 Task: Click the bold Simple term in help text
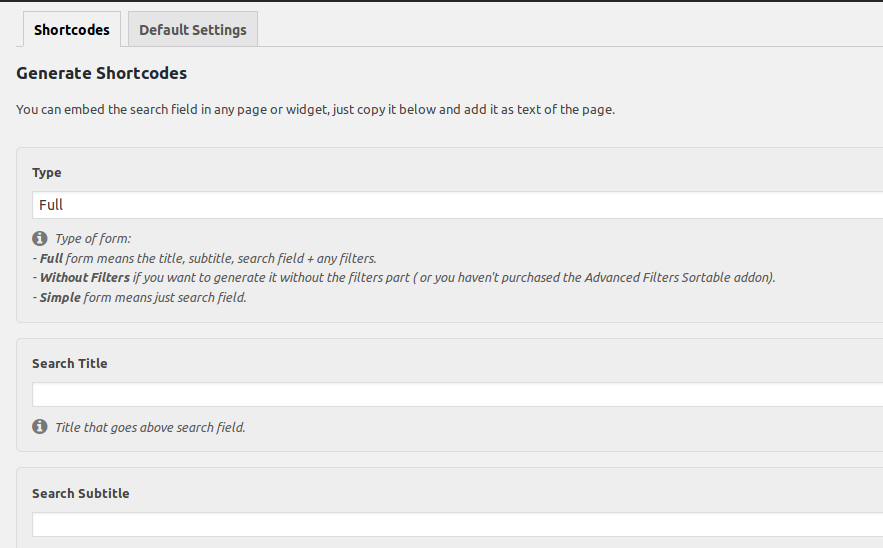click(60, 297)
